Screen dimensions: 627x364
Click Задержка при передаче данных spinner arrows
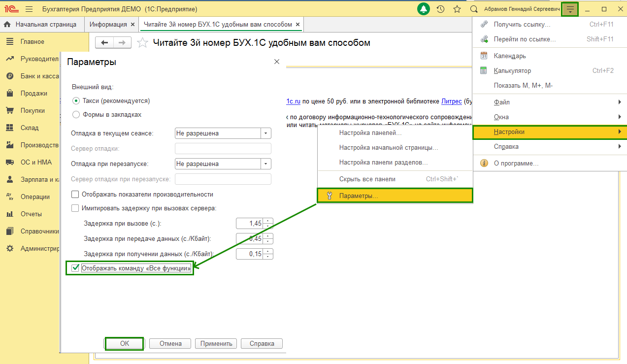[268, 239]
